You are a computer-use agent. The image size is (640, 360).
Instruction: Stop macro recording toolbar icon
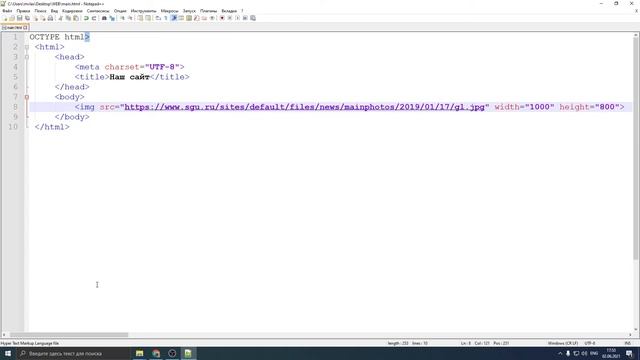(x=229, y=18)
